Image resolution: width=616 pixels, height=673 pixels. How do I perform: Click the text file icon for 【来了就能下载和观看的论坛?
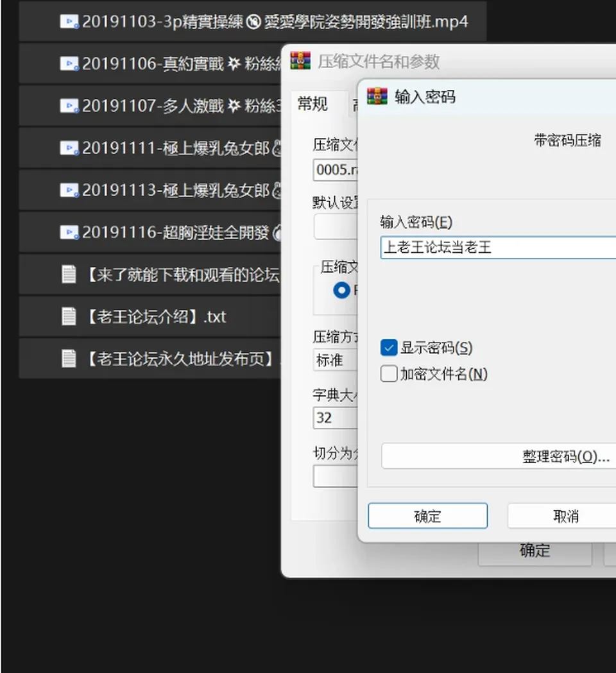point(69,275)
